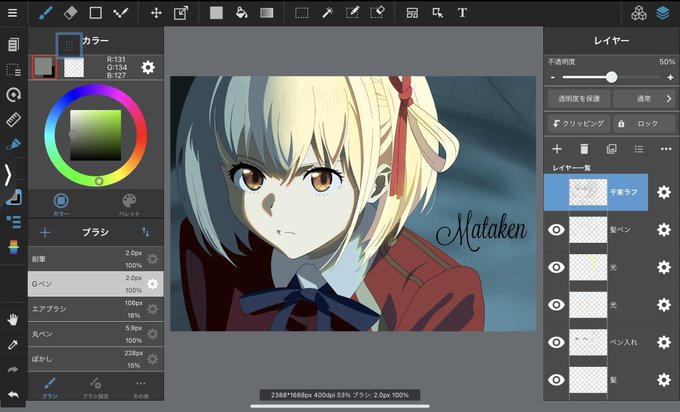Viewport: 680px width, 412px height.
Task: Switch to ブラシ bottom tab
Action: click(x=49, y=388)
